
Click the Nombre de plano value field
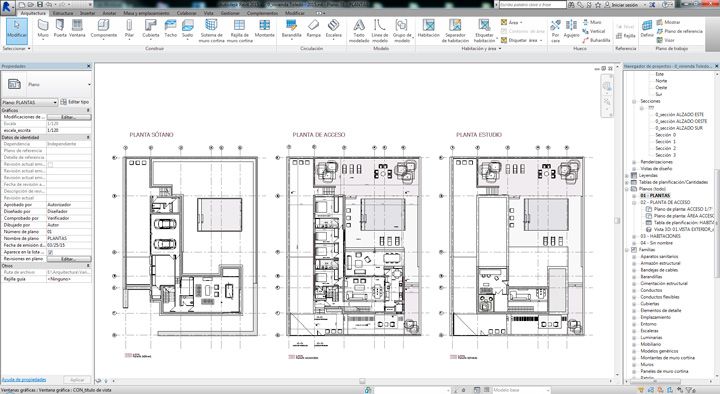(x=69, y=238)
